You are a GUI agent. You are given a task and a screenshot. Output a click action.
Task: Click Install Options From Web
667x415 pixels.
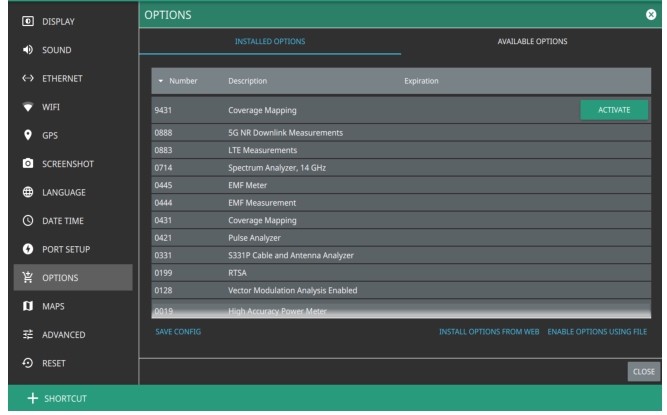click(489, 331)
